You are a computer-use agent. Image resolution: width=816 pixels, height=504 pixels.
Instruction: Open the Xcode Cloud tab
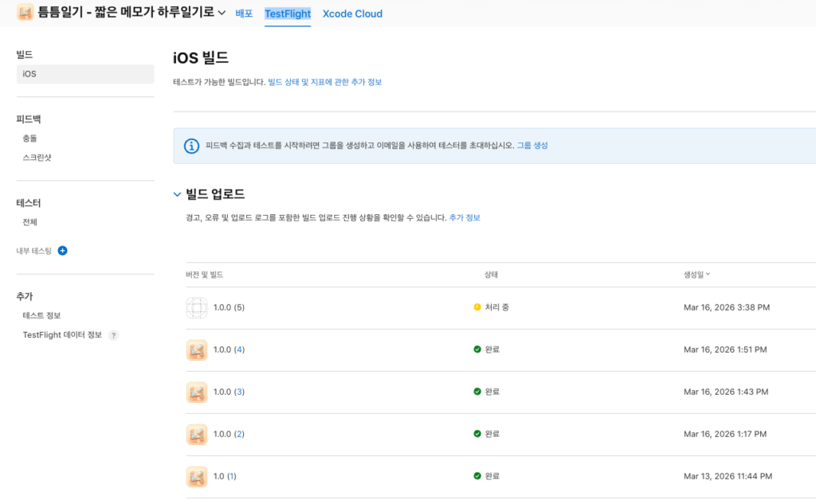tap(352, 14)
